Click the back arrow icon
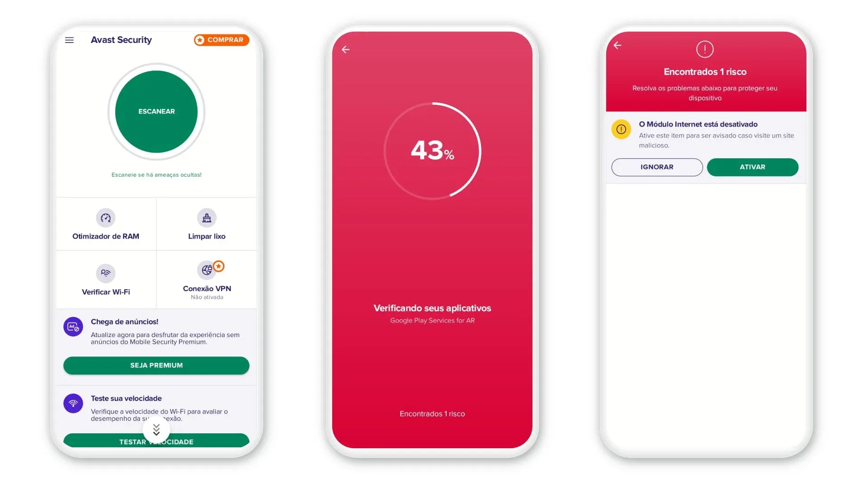This screenshot has height=488, width=868. (345, 49)
